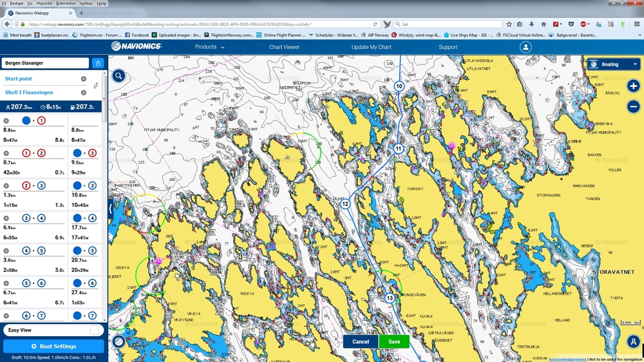Delete route leg 4 to 5
Image resolution: width=644 pixels, height=362 pixels.
[6, 251]
